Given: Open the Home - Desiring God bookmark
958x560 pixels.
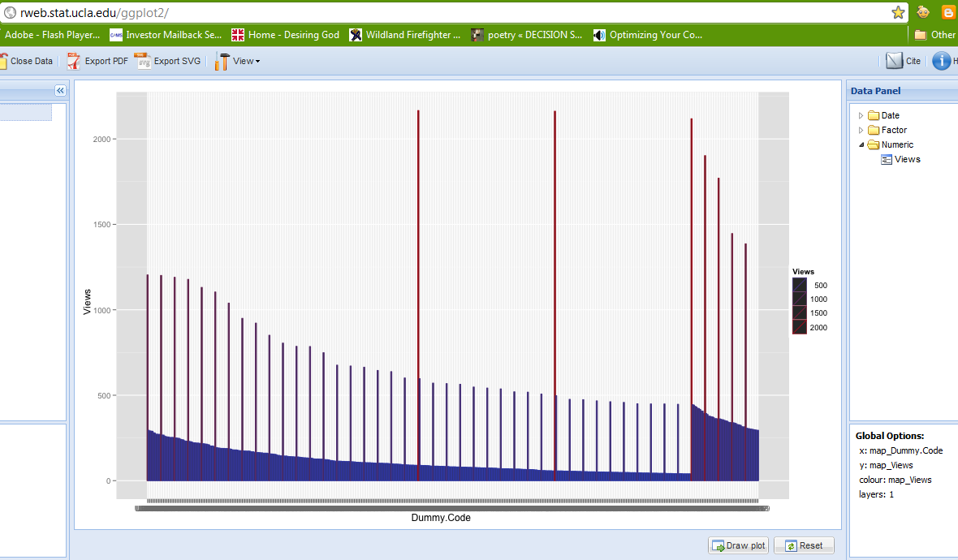Looking at the screenshot, I should [285, 35].
